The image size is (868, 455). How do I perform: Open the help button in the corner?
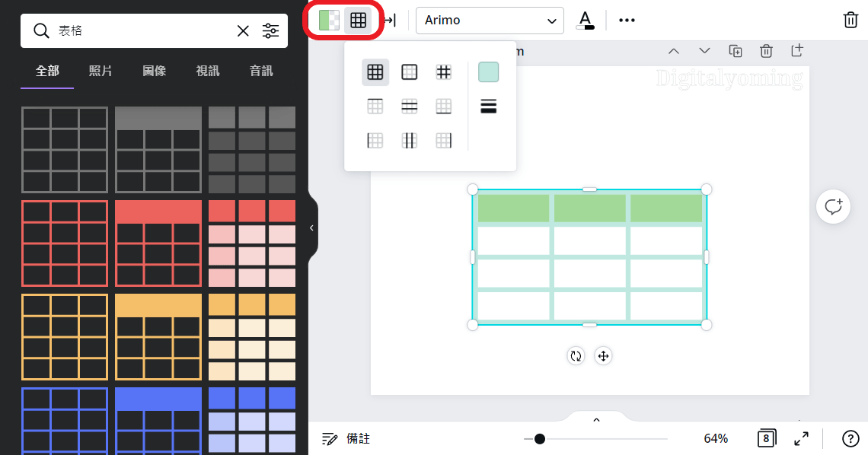851,438
